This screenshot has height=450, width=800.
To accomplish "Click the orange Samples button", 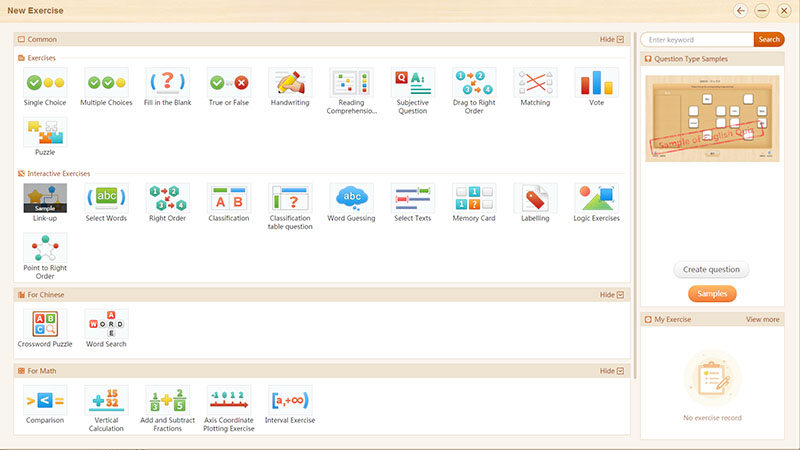I will coord(712,294).
